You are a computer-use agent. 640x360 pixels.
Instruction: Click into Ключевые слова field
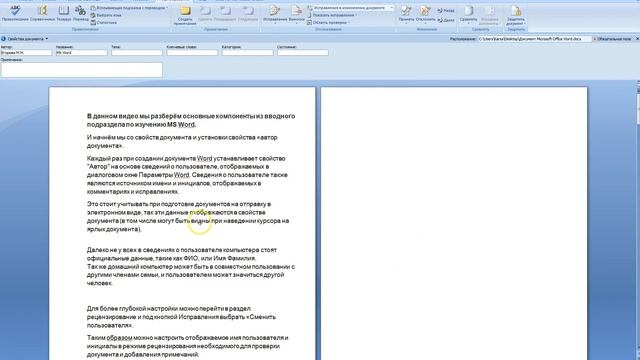pos(192,53)
